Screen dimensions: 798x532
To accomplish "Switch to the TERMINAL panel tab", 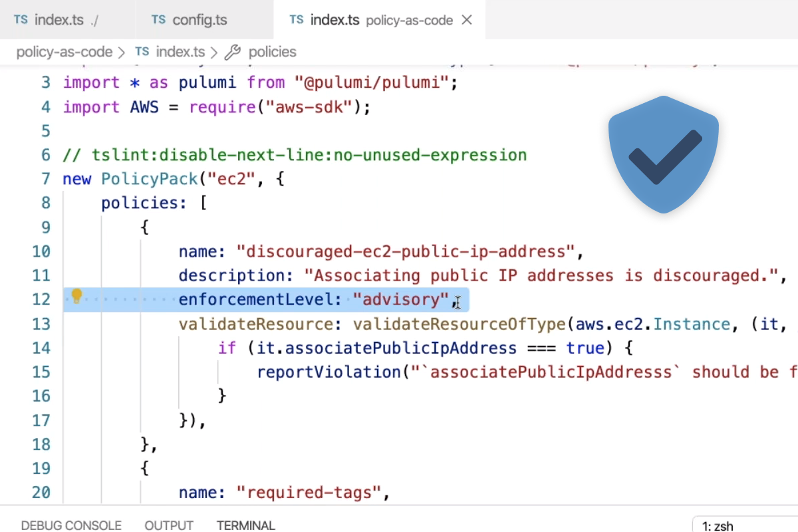I will click(245, 525).
